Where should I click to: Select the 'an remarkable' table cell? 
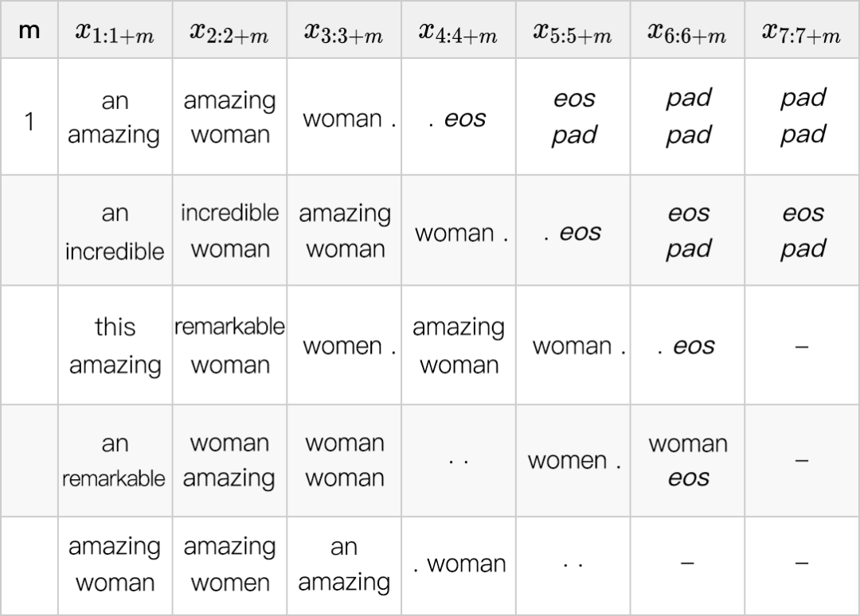(115, 461)
